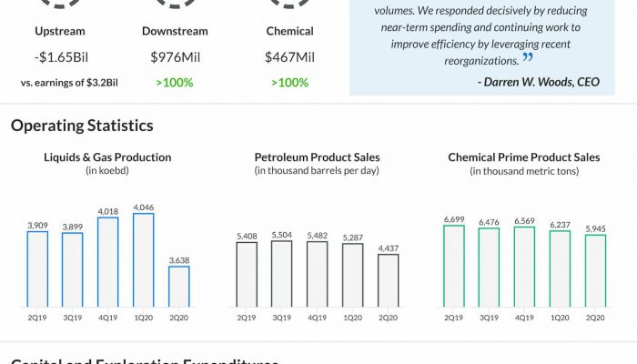Click the 4Q19 production bar labeled 4,018
Image resolution: width=637 pixels, height=364 pixels.
click(x=108, y=262)
